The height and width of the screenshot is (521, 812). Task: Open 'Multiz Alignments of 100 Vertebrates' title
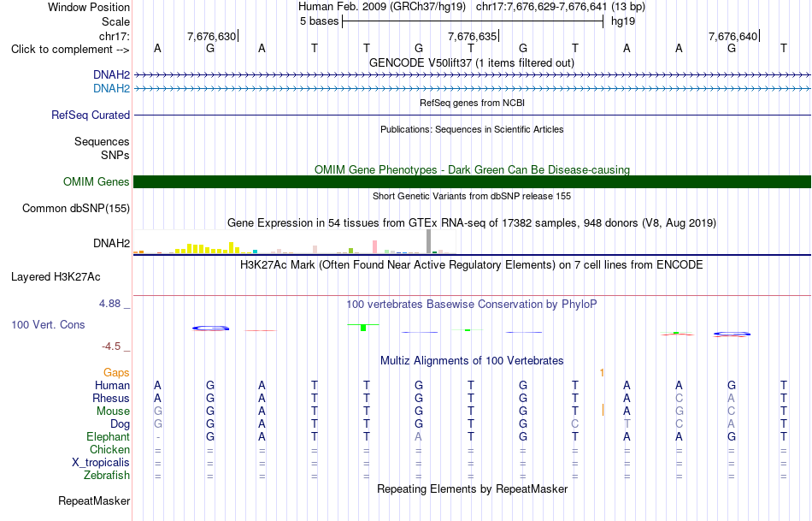[472, 361]
